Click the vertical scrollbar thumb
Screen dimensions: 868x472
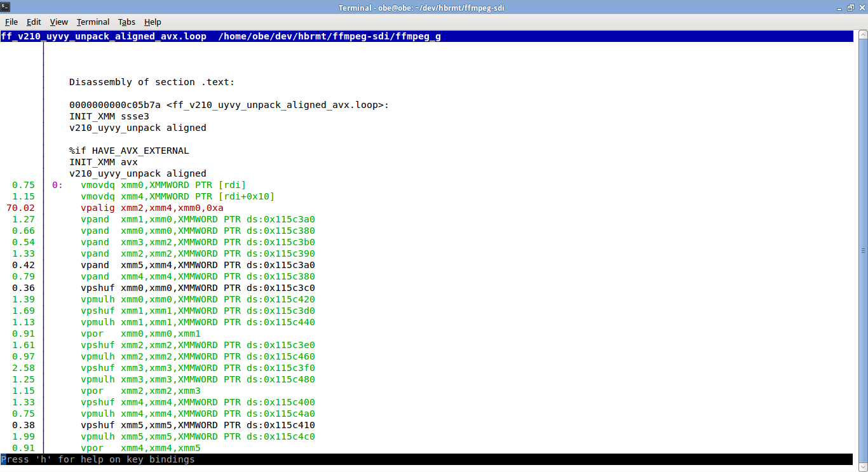point(863,250)
